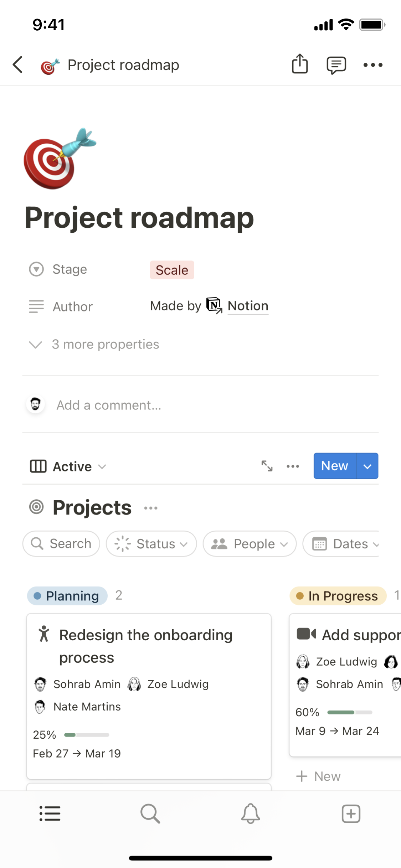Open the Active view switcher dropdown
This screenshot has height=868, width=401.
coord(68,466)
